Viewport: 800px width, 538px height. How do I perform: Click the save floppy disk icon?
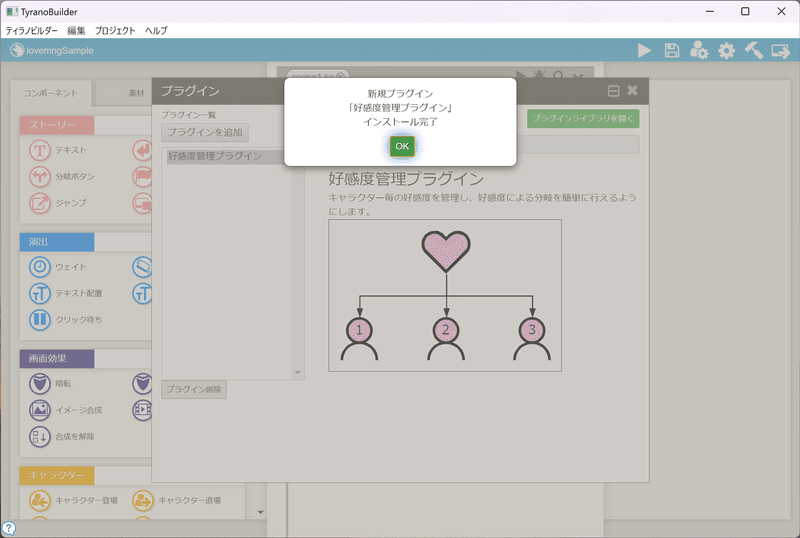(672, 51)
